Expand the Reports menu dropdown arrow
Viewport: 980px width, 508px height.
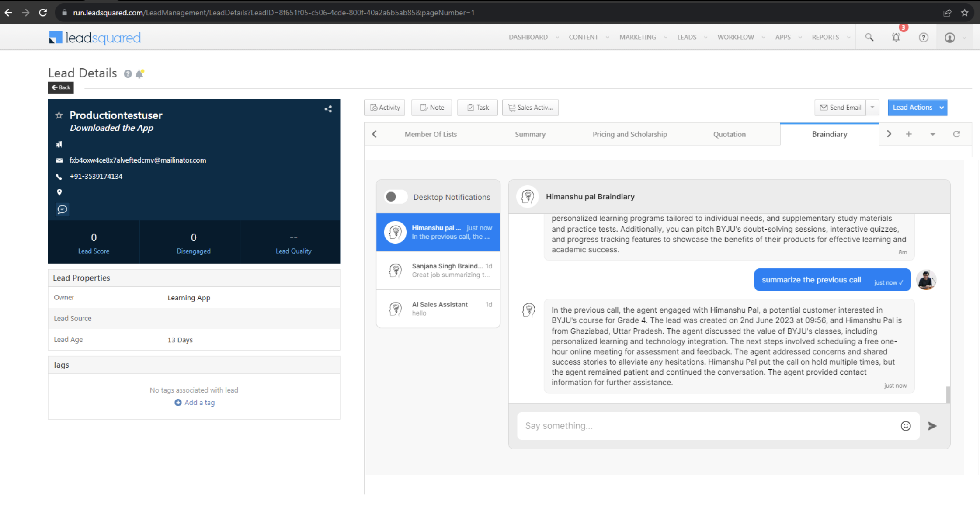click(848, 38)
